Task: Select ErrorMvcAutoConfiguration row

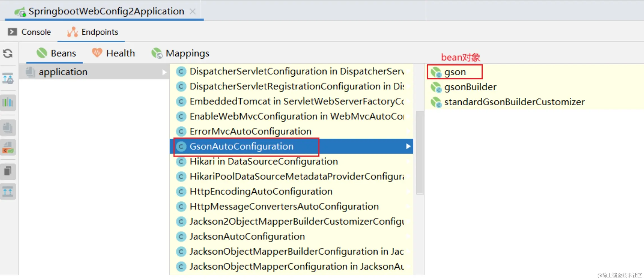Action: [291, 131]
